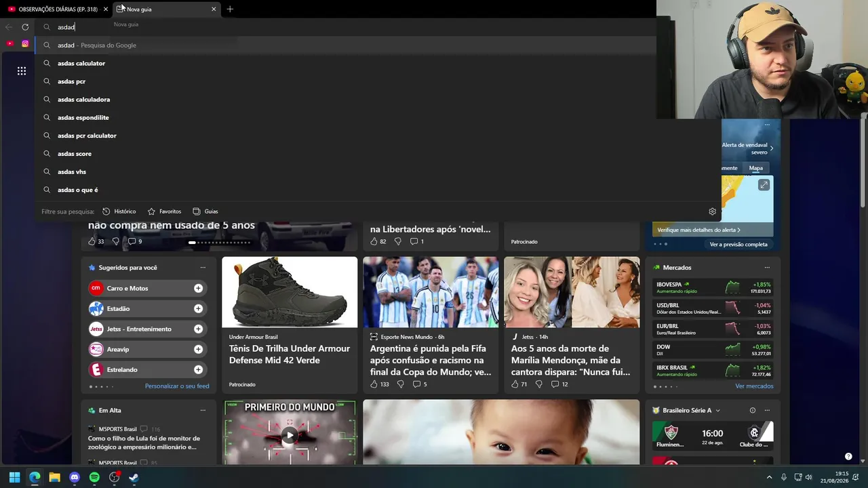This screenshot has width=868, height=488.
Task: Launch Discord from the taskbar
Action: [75, 477]
